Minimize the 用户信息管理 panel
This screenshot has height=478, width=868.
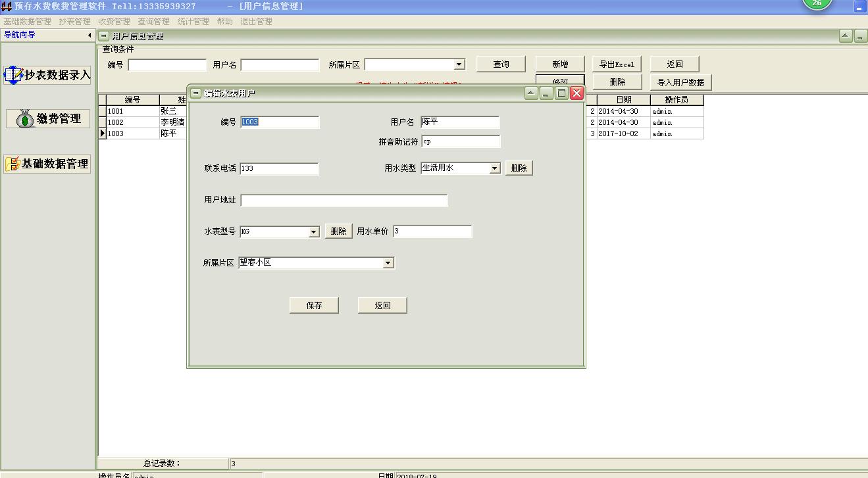point(860,36)
